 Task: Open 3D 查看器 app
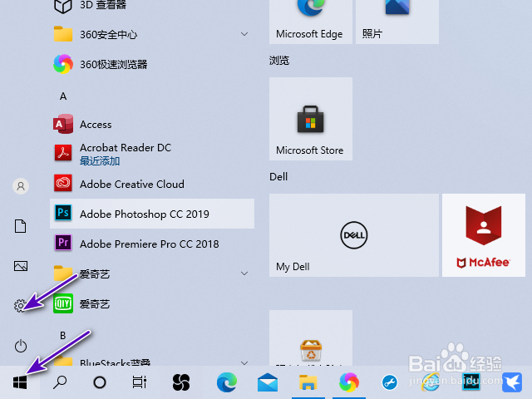click(152, 5)
